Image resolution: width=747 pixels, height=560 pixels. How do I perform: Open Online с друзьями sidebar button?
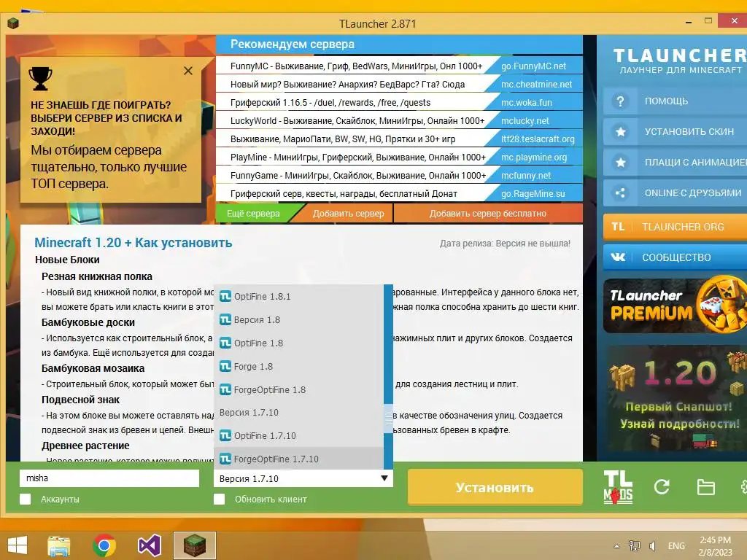[675, 192]
